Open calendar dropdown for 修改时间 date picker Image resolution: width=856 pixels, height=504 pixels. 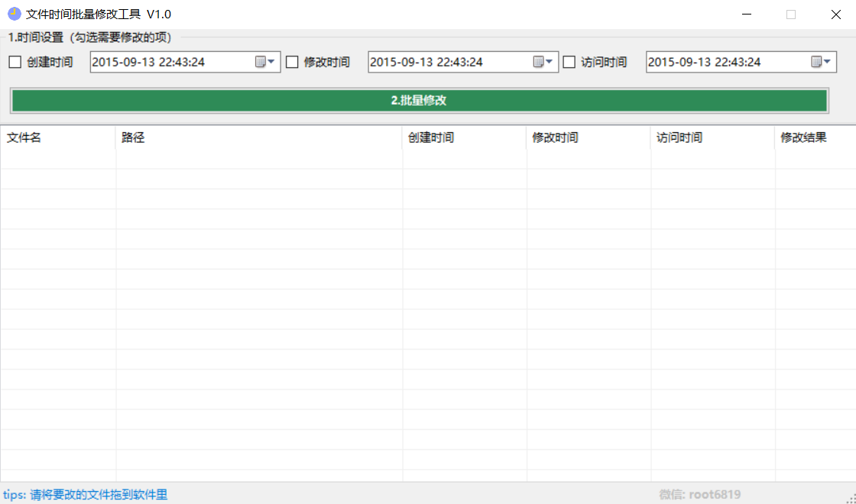click(x=543, y=62)
